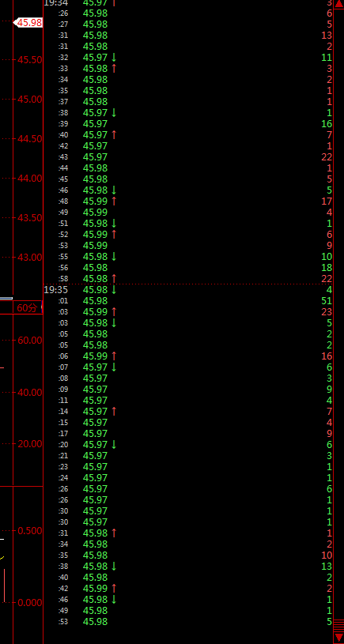Click volume 23 on the 19:35:03 45.99 tick
344x644 pixels.
point(327,312)
